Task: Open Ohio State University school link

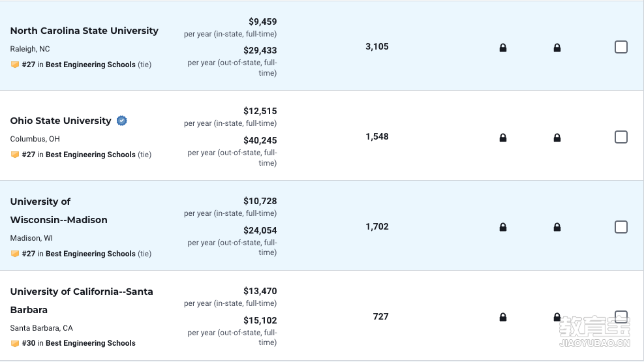Action: (x=61, y=121)
